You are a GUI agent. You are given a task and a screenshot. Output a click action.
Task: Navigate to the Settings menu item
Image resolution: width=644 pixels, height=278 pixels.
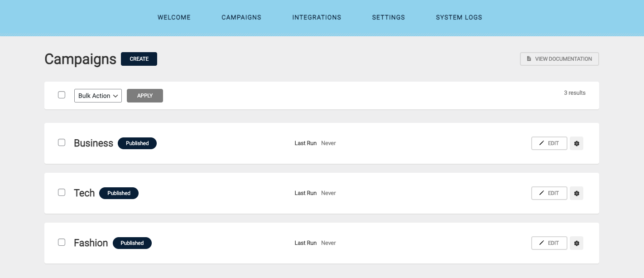click(x=388, y=18)
